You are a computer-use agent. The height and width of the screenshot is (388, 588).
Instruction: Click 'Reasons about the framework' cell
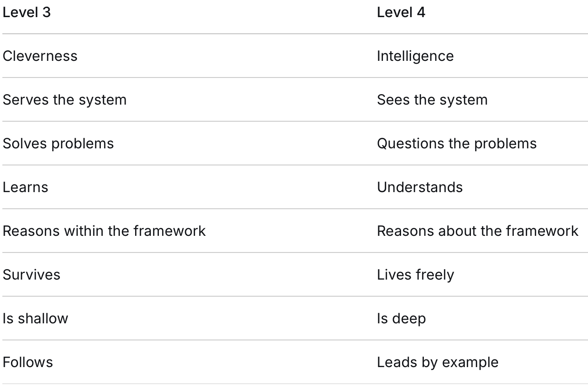point(478,231)
